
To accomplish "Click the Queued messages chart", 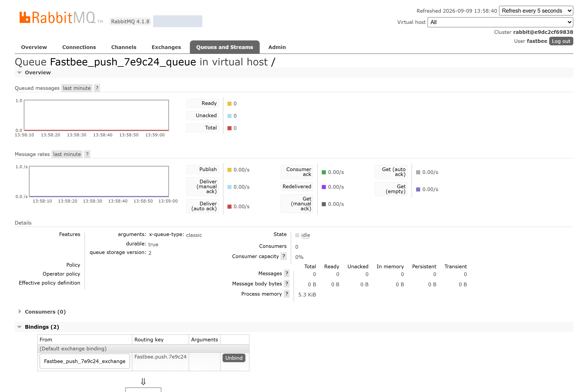I will 97,115.
